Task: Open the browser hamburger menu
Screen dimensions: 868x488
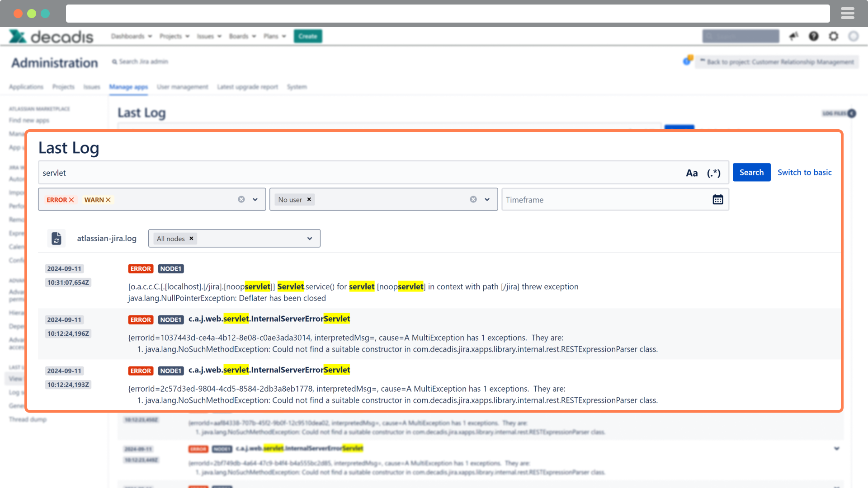Action: point(848,13)
